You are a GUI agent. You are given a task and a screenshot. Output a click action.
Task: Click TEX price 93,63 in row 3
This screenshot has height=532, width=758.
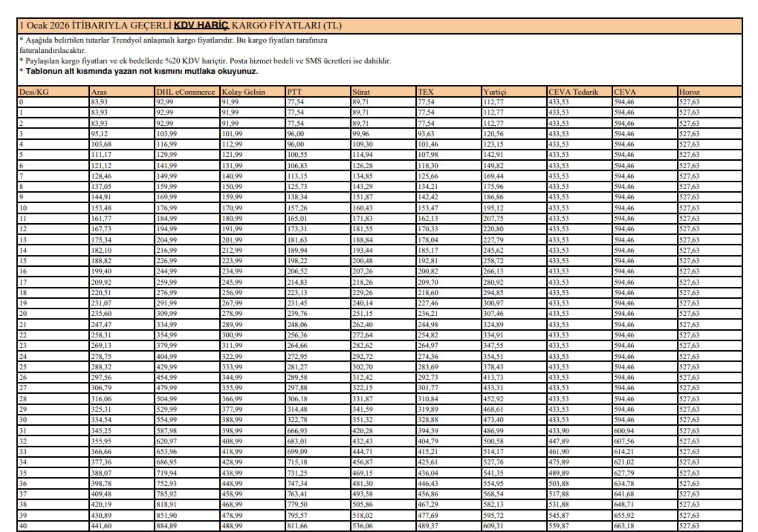426,134
